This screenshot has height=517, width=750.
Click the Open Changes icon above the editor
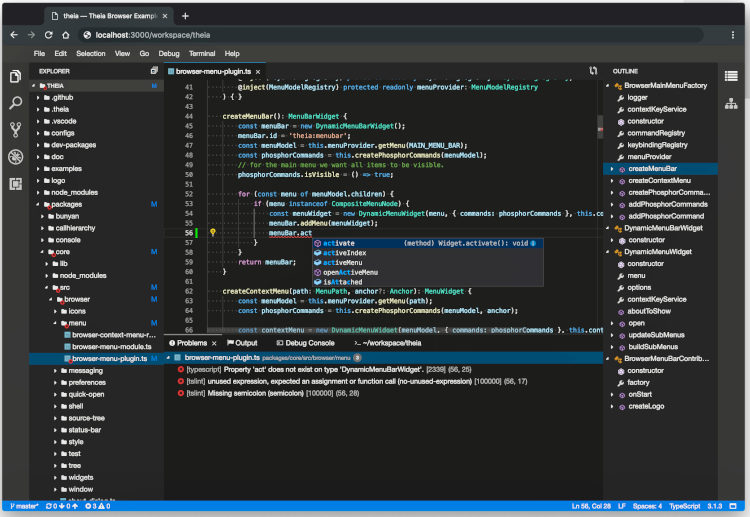point(593,71)
